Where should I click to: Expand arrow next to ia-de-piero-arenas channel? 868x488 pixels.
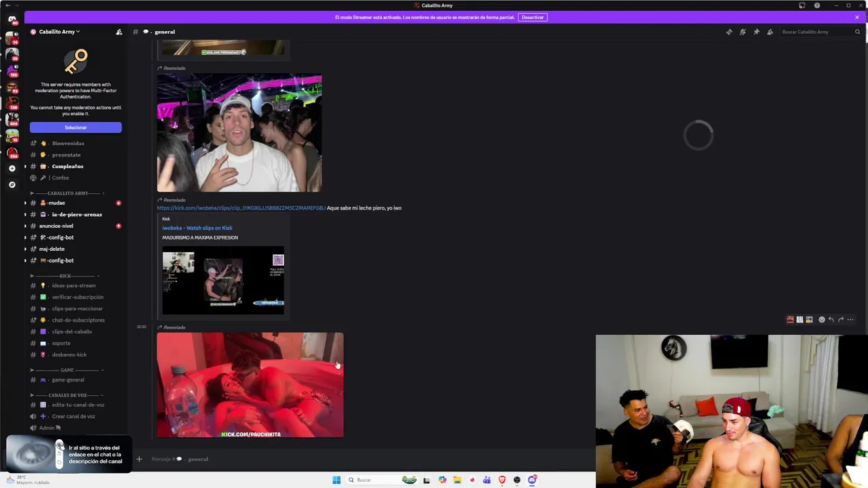point(26,214)
